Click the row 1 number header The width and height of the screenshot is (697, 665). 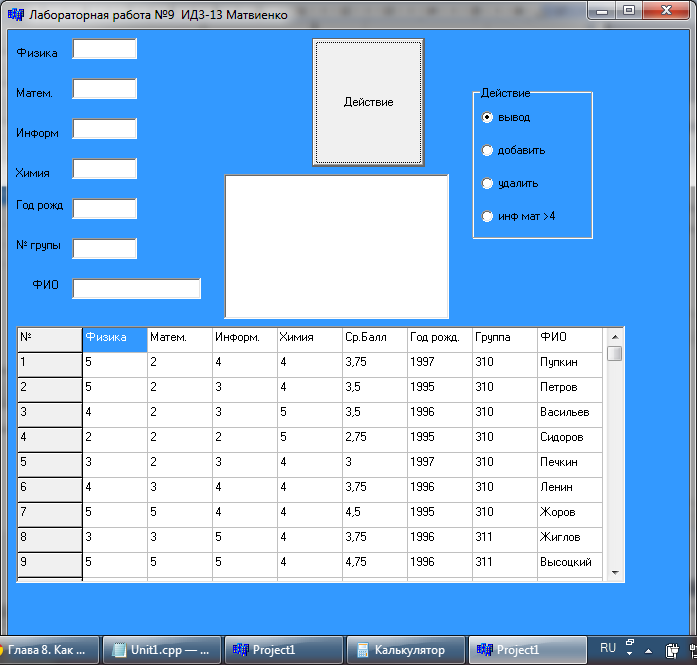coord(50,365)
